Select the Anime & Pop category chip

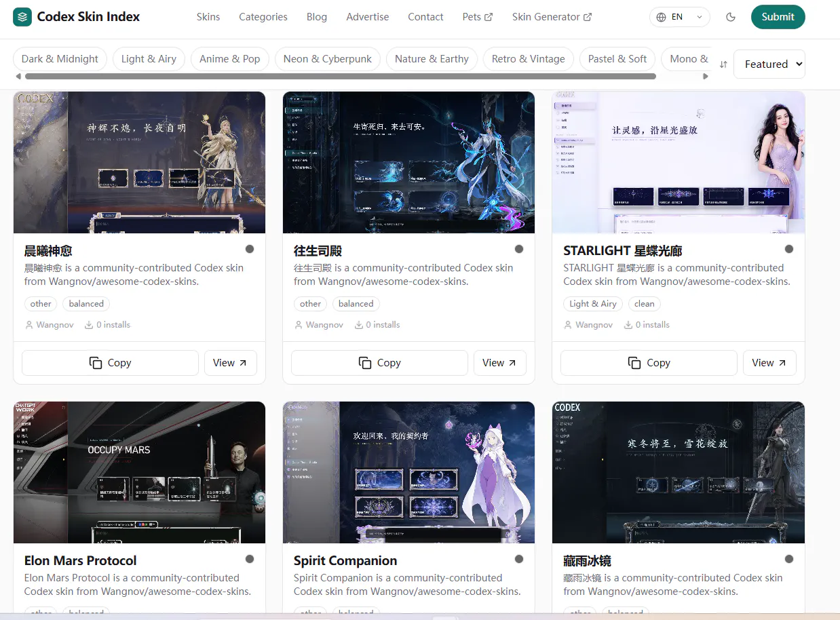(x=230, y=59)
